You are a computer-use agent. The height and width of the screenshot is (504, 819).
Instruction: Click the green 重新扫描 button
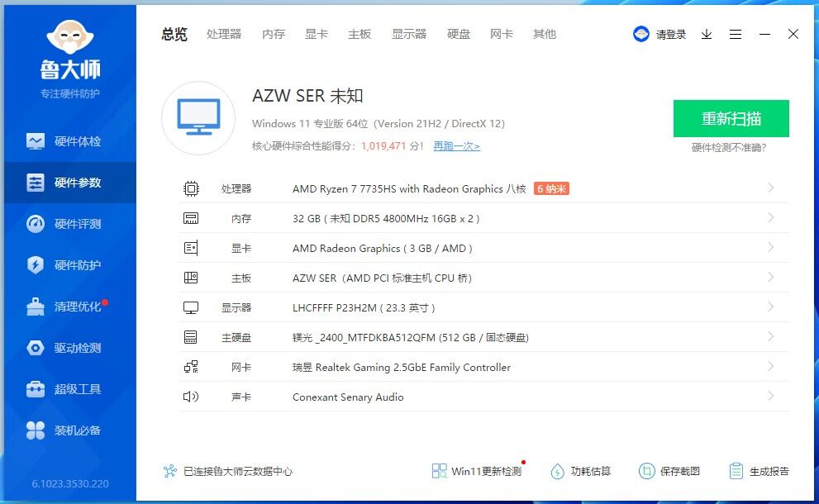tap(731, 119)
